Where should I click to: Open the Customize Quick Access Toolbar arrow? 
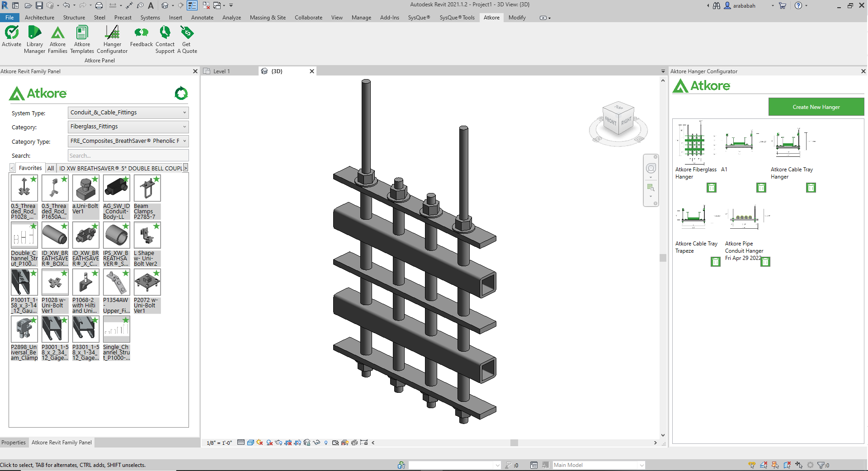pyautogui.click(x=231, y=5)
